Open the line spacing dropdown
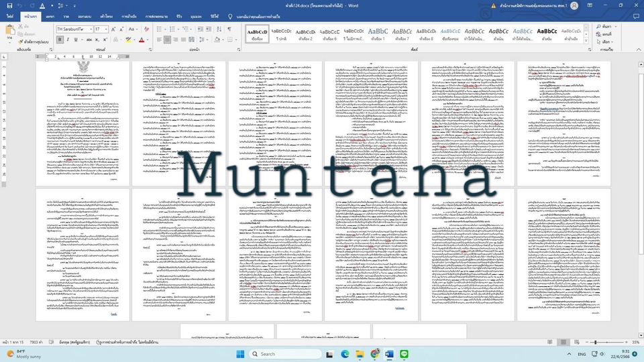Image resolution: width=644 pixels, height=362 pixels. [x=203, y=40]
